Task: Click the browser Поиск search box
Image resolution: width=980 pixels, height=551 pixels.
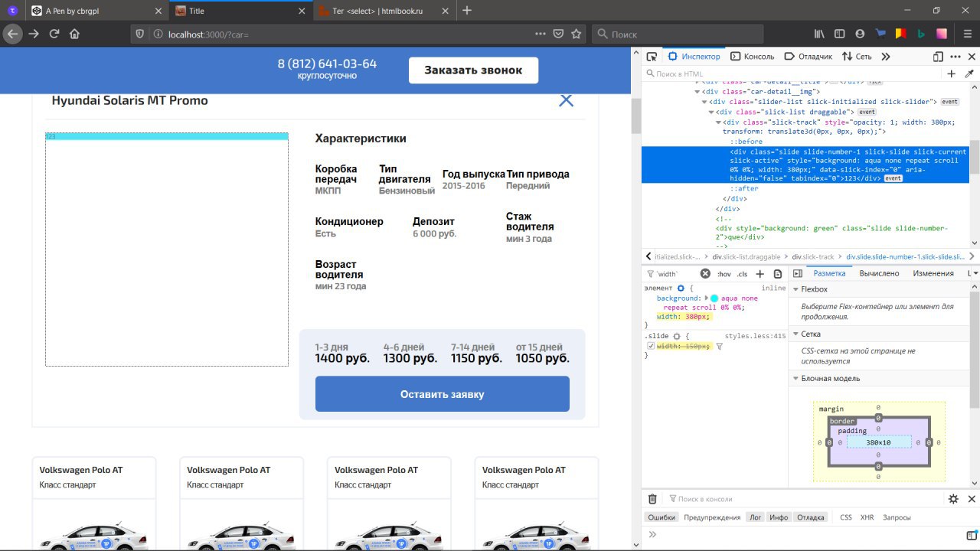Action: [678, 34]
